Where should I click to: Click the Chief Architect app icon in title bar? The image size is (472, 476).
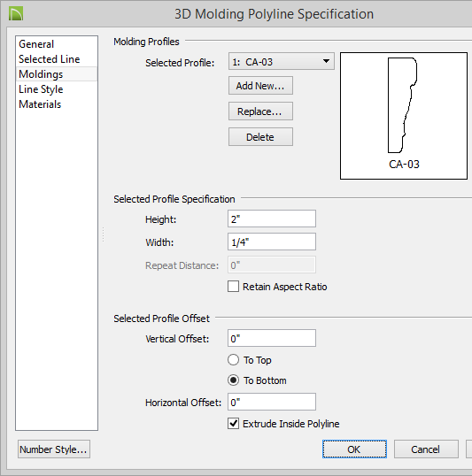point(16,14)
